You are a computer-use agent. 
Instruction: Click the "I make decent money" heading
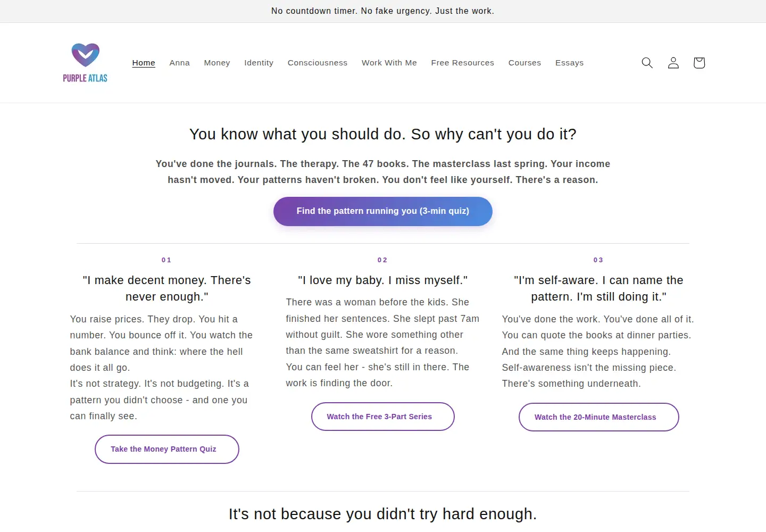coord(167,288)
